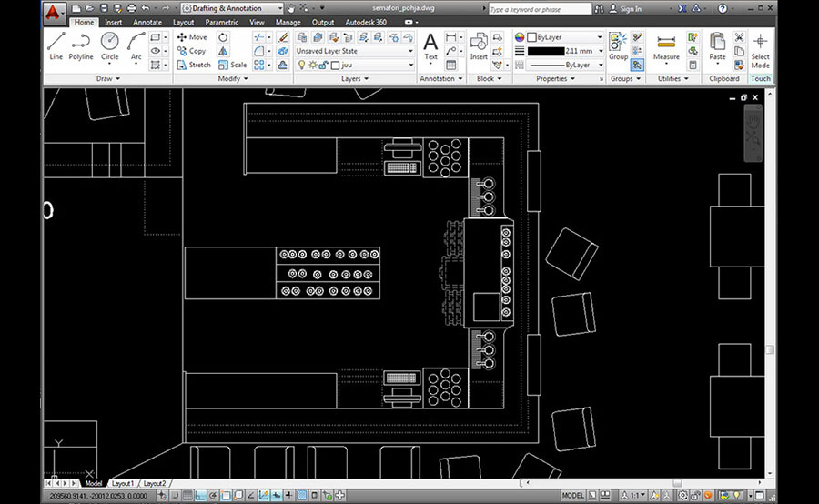Open the Layout1 tab
819x504 pixels.
pos(123,483)
